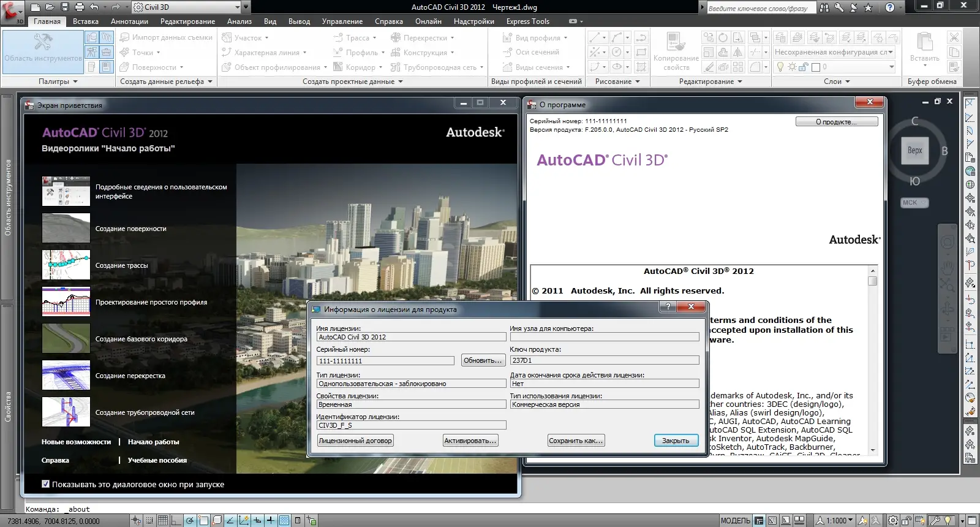The width and height of the screenshot is (980, 527).
Task: Open the 'Создание поверхности' video thumbnail
Action: click(66, 229)
